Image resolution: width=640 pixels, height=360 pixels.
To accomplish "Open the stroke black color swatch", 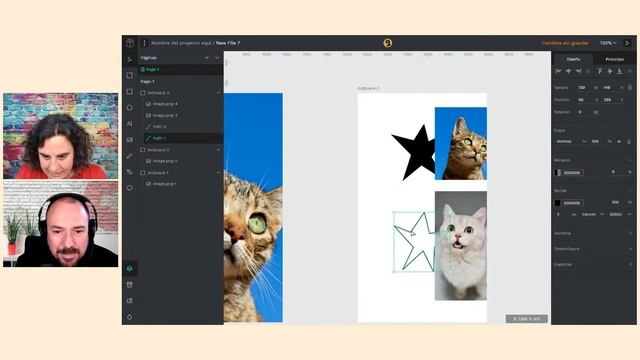I will (x=558, y=203).
